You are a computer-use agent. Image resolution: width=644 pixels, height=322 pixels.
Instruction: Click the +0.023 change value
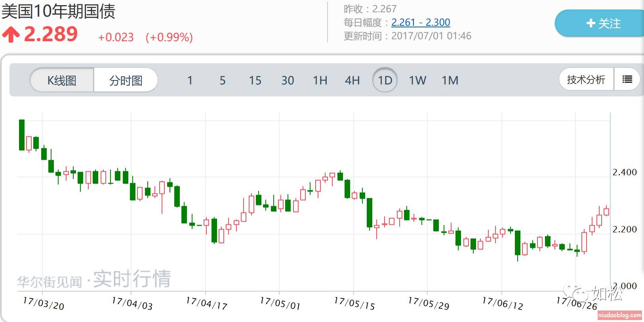tap(116, 37)
